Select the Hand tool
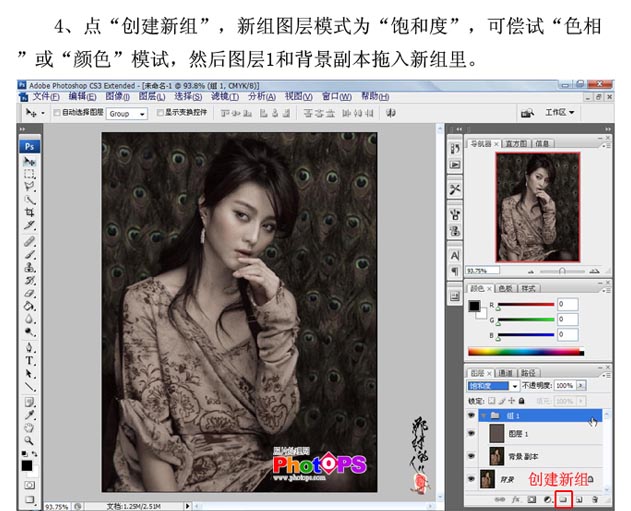631x511 pixels. click(29, 428)
